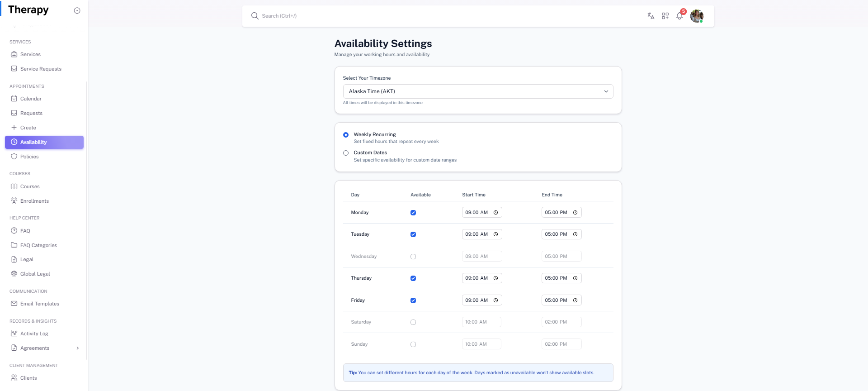The height and width of the screenshot is (391, 868).
Task: Click the Policies shield icon
Action: [x=14, y=157]
